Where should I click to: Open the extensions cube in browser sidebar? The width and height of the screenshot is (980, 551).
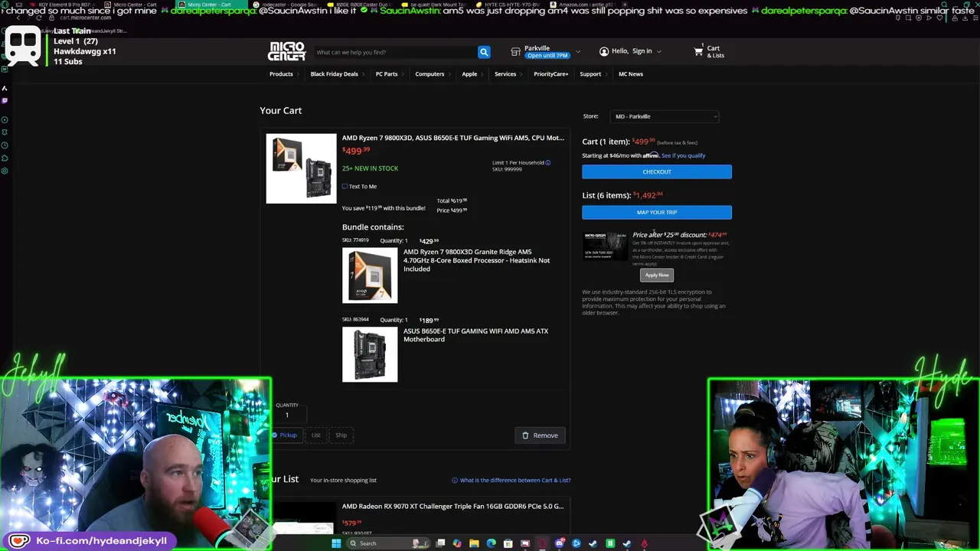click(x=5, y=158)
